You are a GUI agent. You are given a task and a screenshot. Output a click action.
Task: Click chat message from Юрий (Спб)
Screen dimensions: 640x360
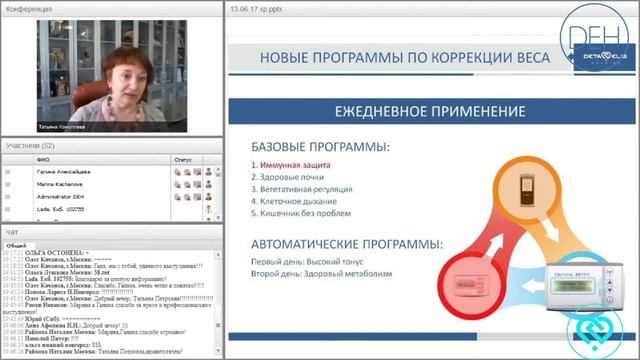point(51,319)
